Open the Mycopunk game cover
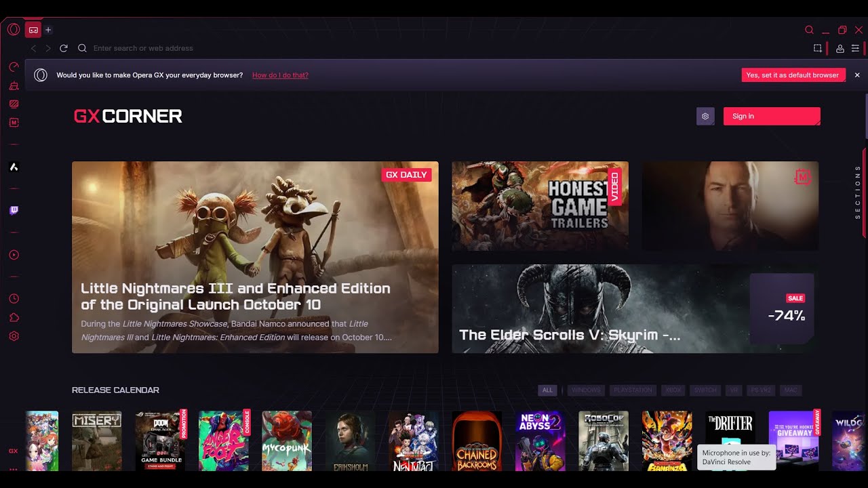 [x=287, y=441]
